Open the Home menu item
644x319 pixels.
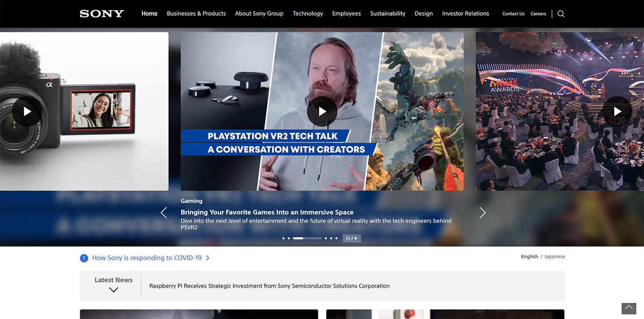(x=149, y=14)
